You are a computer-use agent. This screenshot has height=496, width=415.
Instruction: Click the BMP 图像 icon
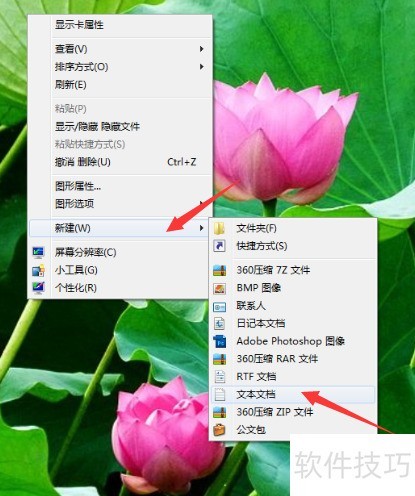[219, 288]
